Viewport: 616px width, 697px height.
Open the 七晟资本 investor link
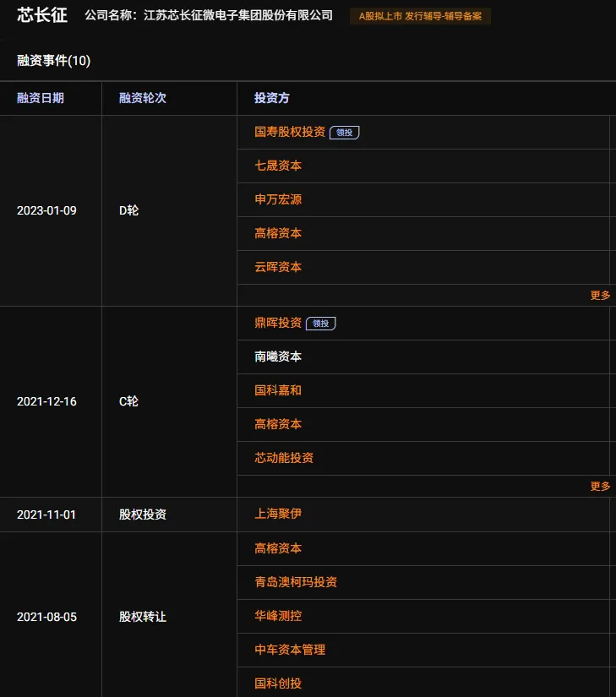(278, 166)
